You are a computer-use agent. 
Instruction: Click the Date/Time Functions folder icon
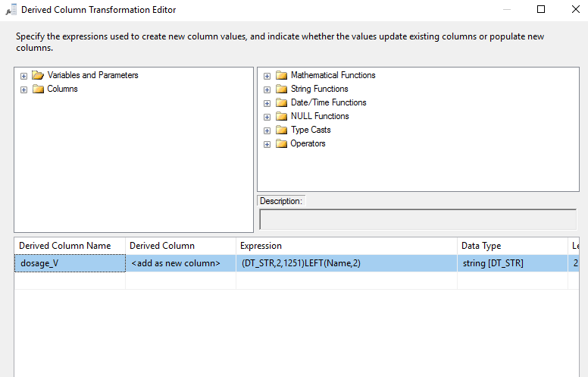(x=281, y=102)
